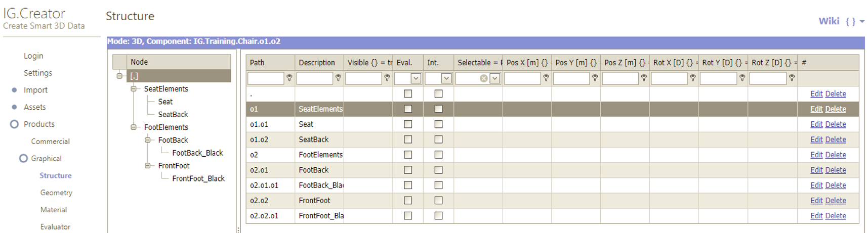Image resolution: width=868 pixels, height=233 pixels.
Task: Click the filter icon beside the Description filter
Action: point(338,78)
